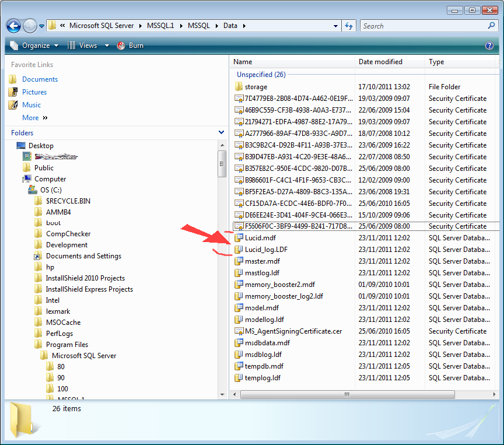This screenshot has height=445, width=504.
Task: Select Desktop in the folder tree
Action: tap(41, 146)
